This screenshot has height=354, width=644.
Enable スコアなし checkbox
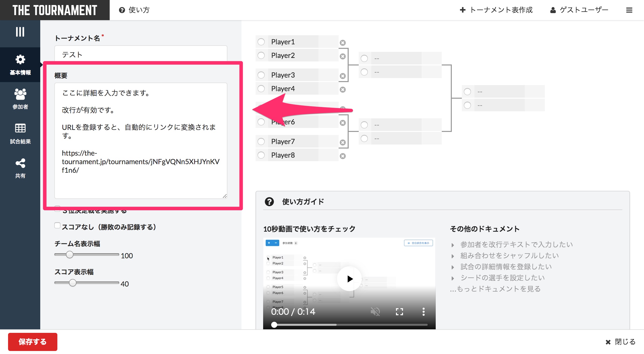coord(57,226)
